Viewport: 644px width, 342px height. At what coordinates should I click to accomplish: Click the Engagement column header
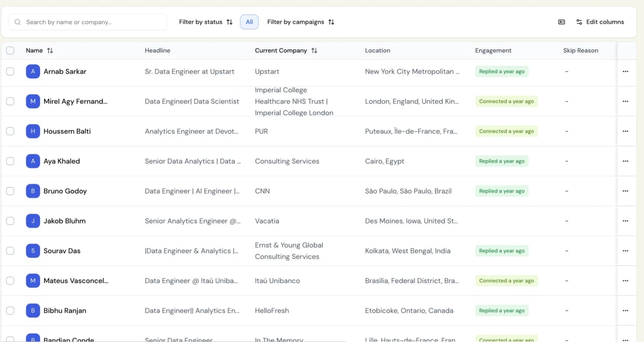(x=493, y=50)
